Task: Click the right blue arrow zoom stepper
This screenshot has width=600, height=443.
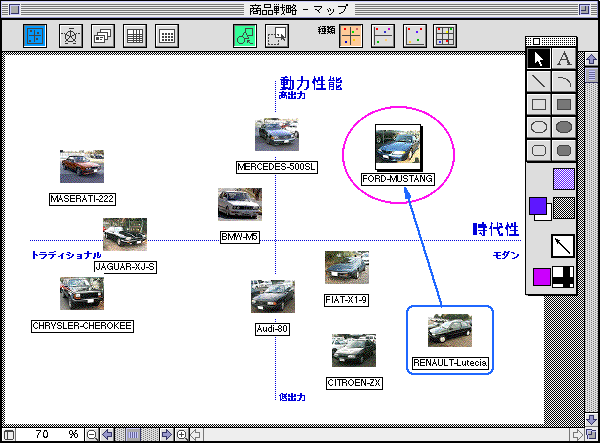Action: click(166, 435)
